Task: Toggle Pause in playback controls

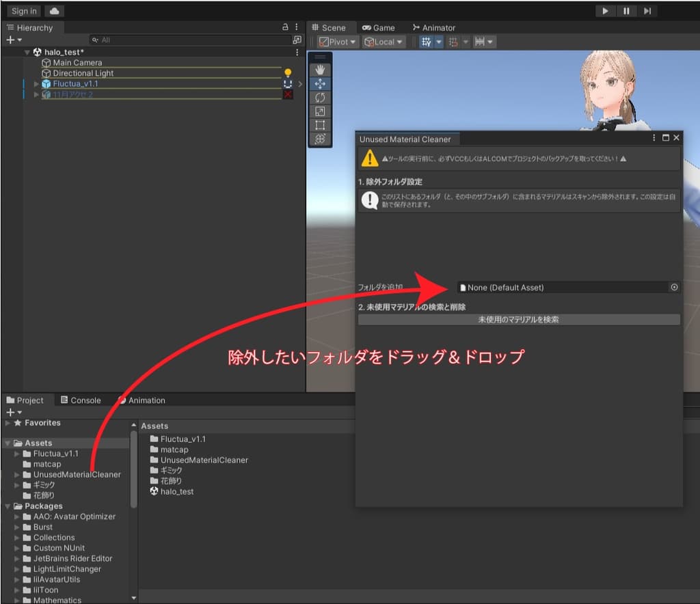Action: pyautogui.click(x=626, y=11)
